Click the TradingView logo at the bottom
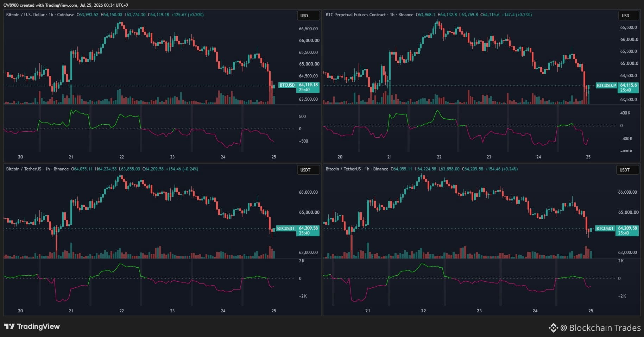Viewport: 644px width, 337px height. 32,326
